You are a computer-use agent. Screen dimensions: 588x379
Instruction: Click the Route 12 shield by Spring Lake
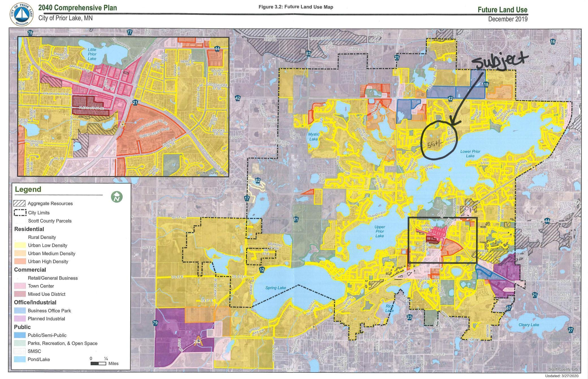click(262, 270)
